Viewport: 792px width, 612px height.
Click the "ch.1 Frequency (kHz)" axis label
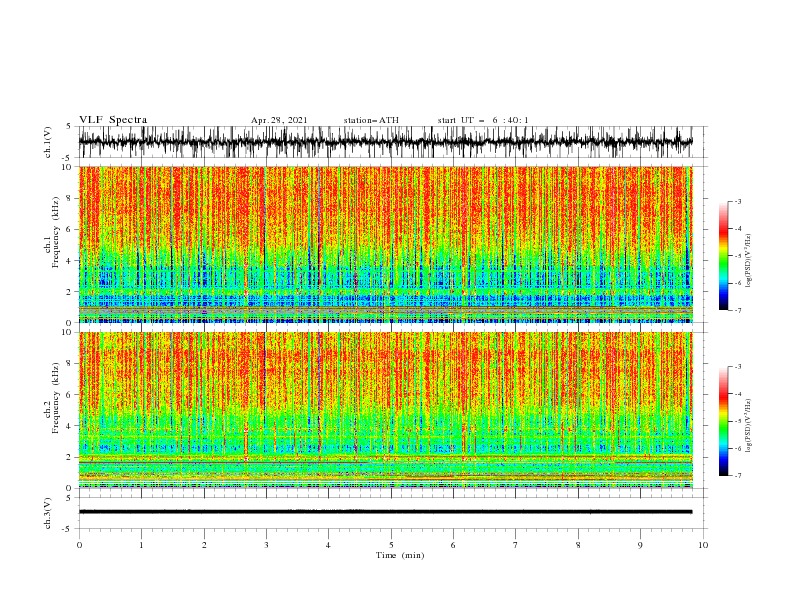52,232
